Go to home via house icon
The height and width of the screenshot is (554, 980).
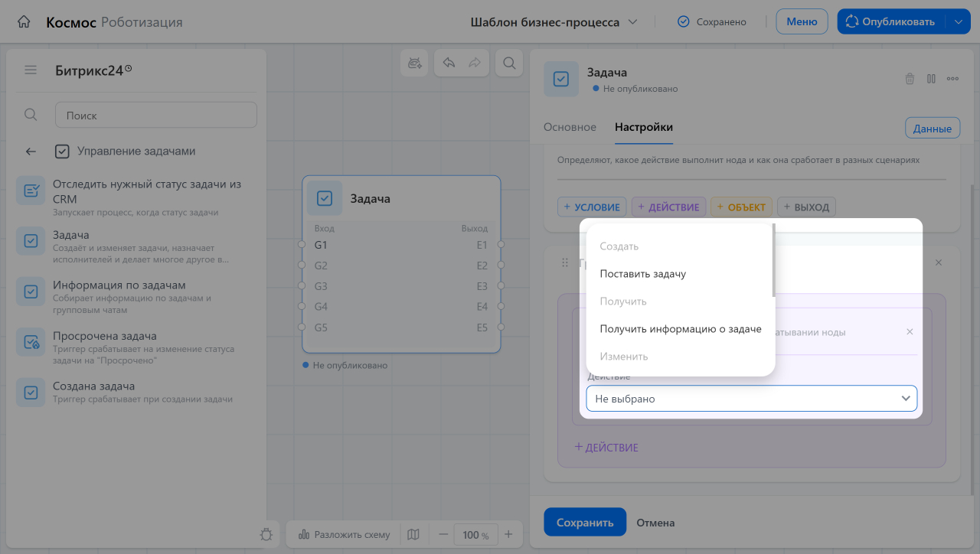(x=24, y=22)
